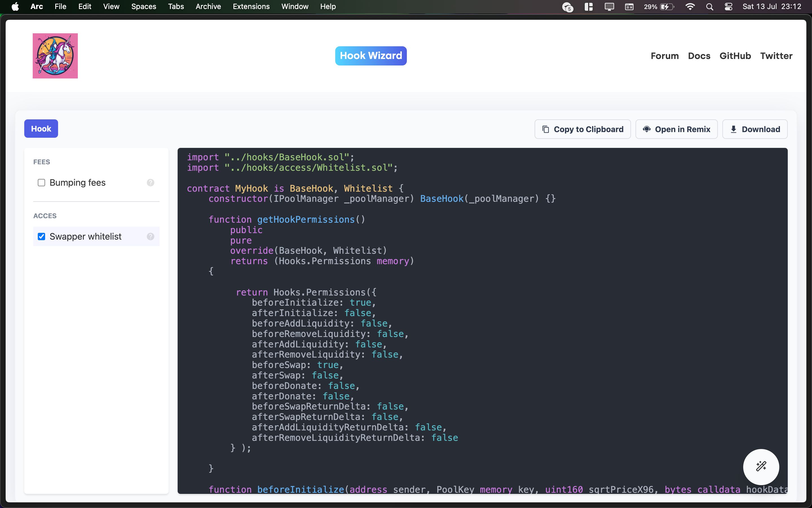Open the Arc application menu

tap(37, 7)
